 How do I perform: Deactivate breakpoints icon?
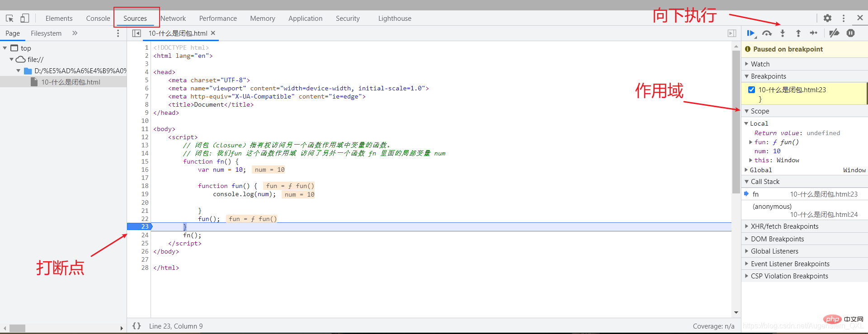[835, 33]
